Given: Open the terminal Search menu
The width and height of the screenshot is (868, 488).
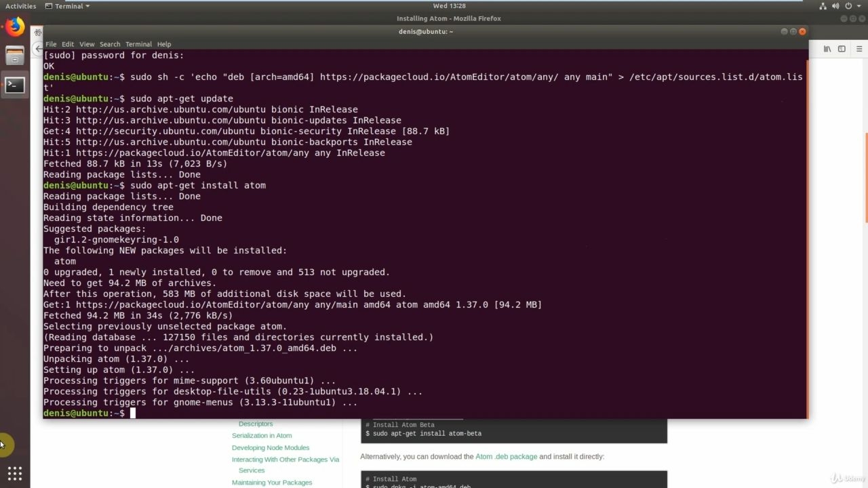Looking at the screenshot, I should coord(110,44).
